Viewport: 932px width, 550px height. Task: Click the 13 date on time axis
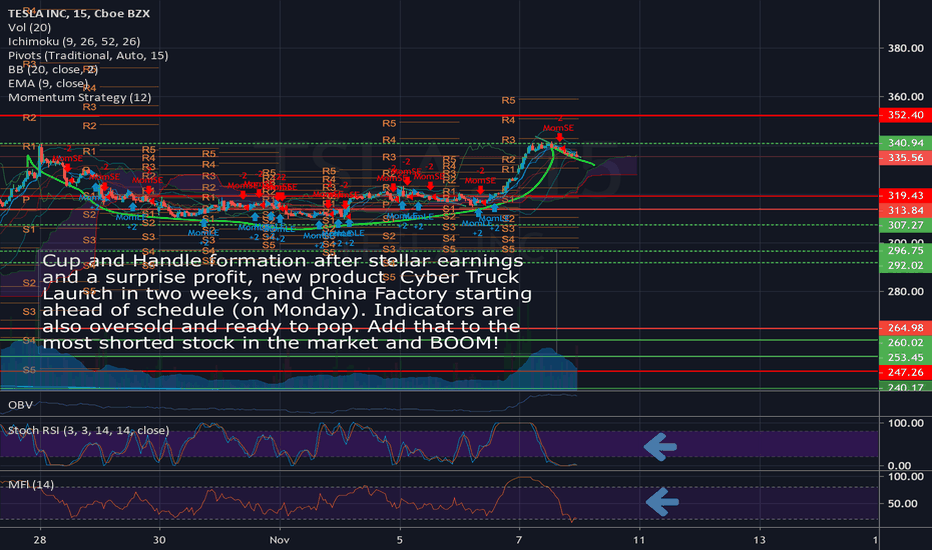click(759, 540)
